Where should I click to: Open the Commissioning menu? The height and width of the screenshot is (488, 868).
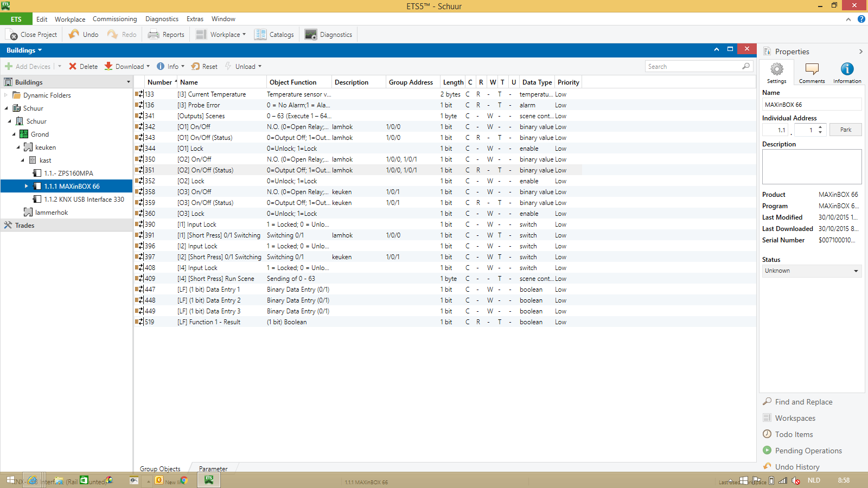[x=114, y=19]
